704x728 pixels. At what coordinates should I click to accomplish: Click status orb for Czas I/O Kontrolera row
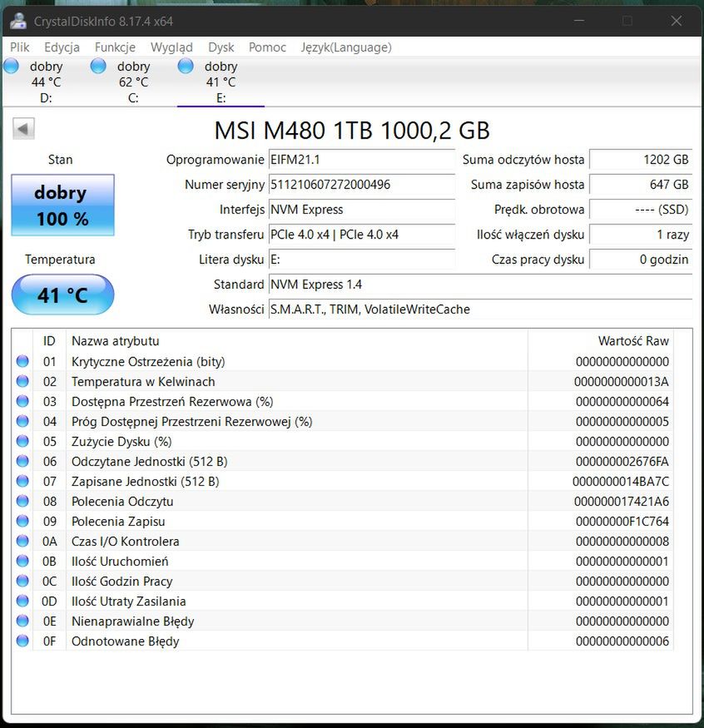[x=22, y=541]
